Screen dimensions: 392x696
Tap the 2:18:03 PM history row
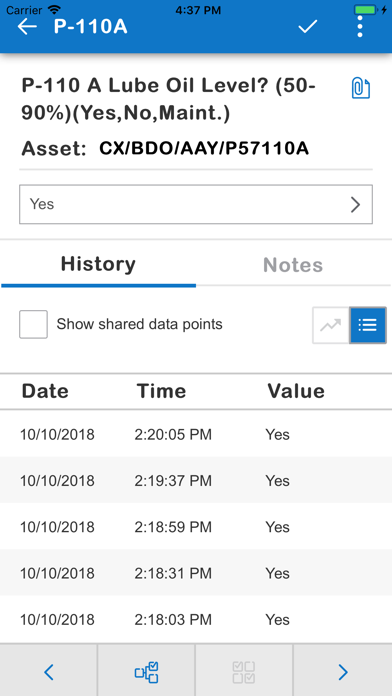click(x=196, y=619)
